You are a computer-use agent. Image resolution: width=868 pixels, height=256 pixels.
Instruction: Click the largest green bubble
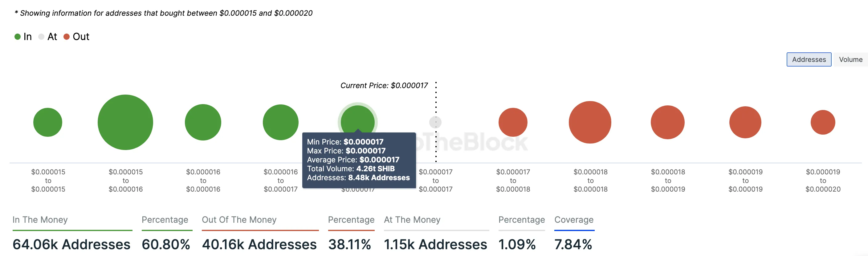[125, 122]
